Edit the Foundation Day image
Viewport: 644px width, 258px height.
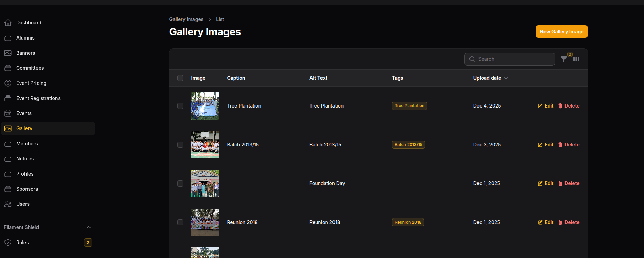pos(546,183)
